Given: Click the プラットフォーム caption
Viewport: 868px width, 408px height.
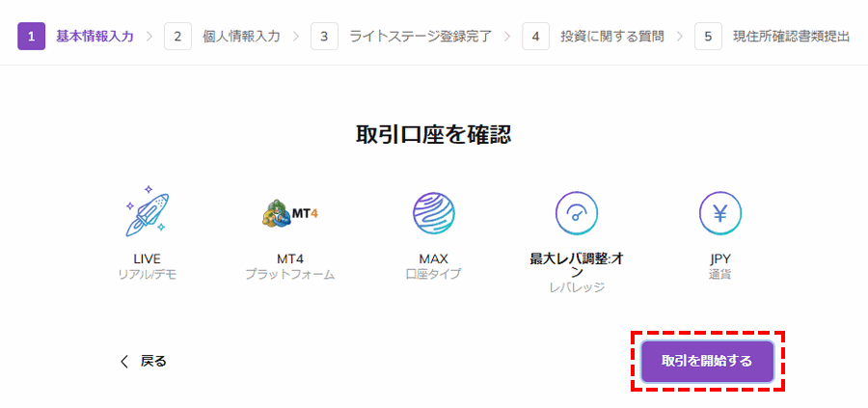Looking at the screenshot, I should pos(290,275).
